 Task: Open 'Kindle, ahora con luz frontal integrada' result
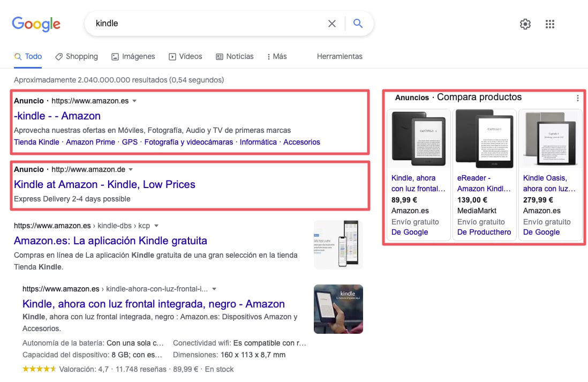click(153, 304)
